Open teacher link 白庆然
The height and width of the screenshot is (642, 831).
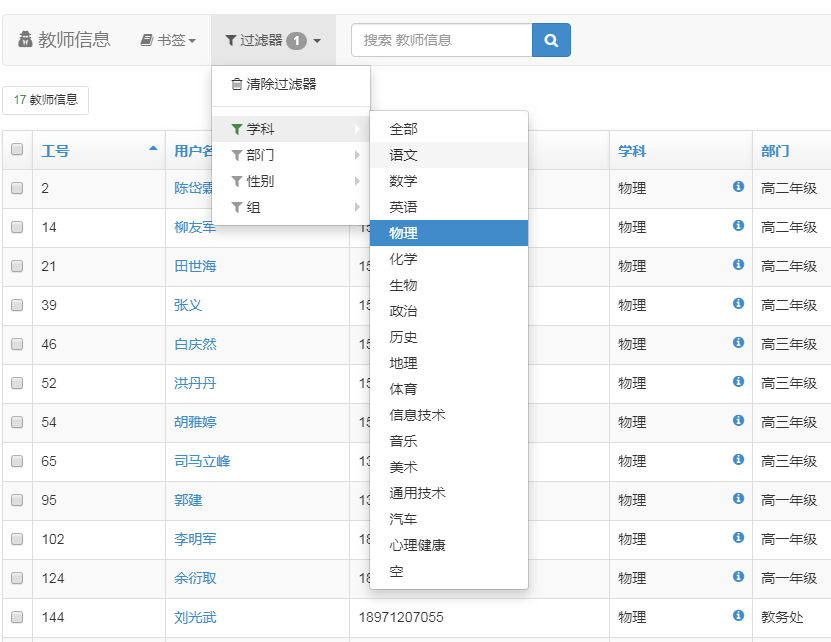pos(195,344)
